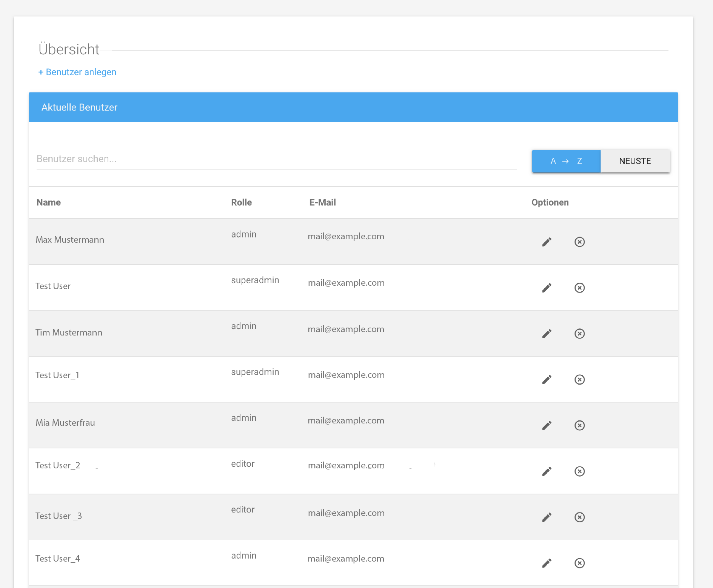Click the Benutzer anlegen link
This screenshot has height=588, width=713.
[x=77, y=72]
